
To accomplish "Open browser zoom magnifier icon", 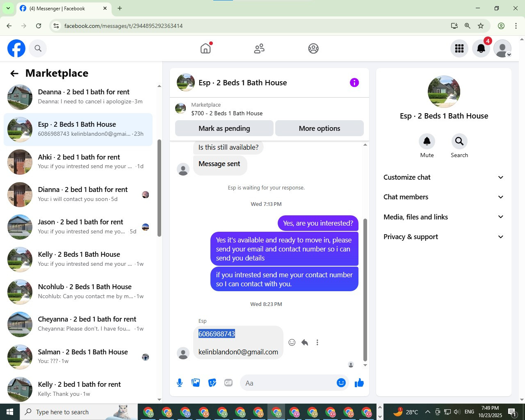I will click(468, 26).
